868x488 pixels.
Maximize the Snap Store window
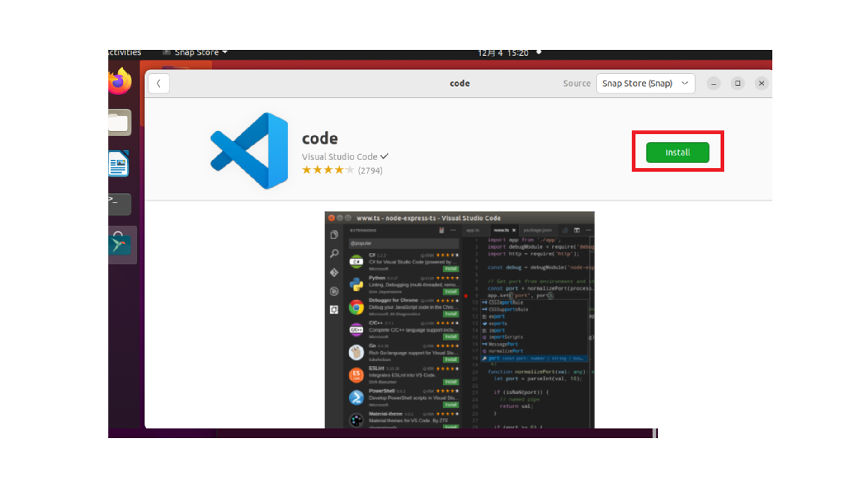point(737,83)
